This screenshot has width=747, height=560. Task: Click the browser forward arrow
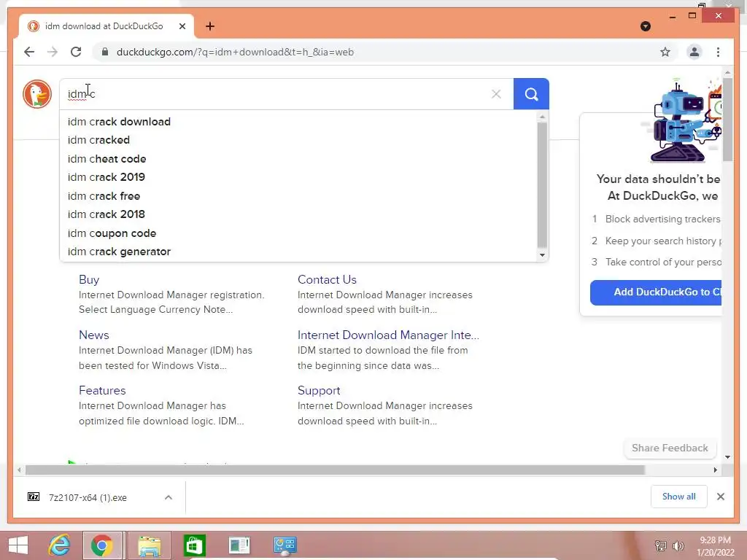(53, 52)
